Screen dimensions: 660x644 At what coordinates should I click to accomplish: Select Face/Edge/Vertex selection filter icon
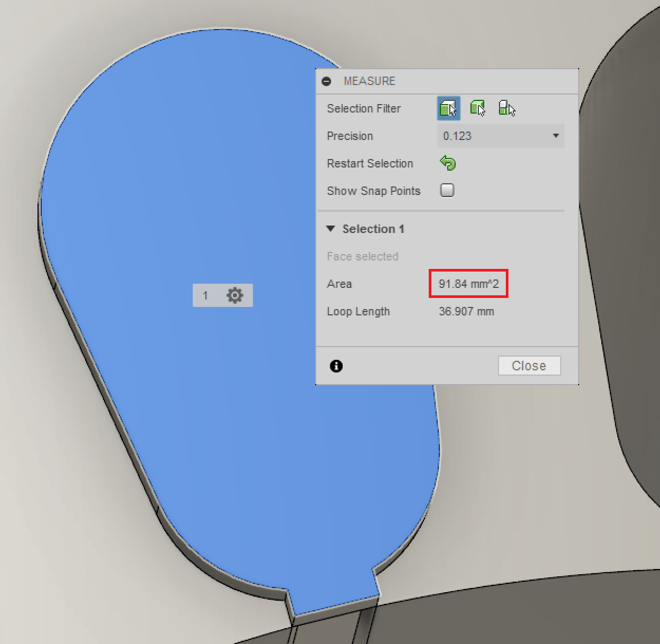[448, 108]
